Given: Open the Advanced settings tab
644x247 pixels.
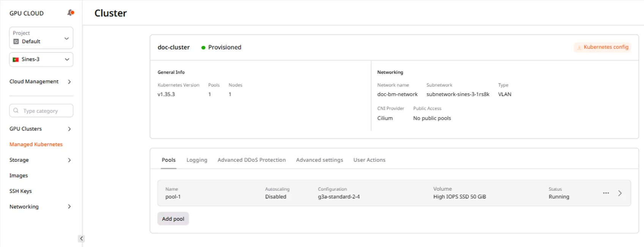Looking at the screenshot, I should coord(319,160).
